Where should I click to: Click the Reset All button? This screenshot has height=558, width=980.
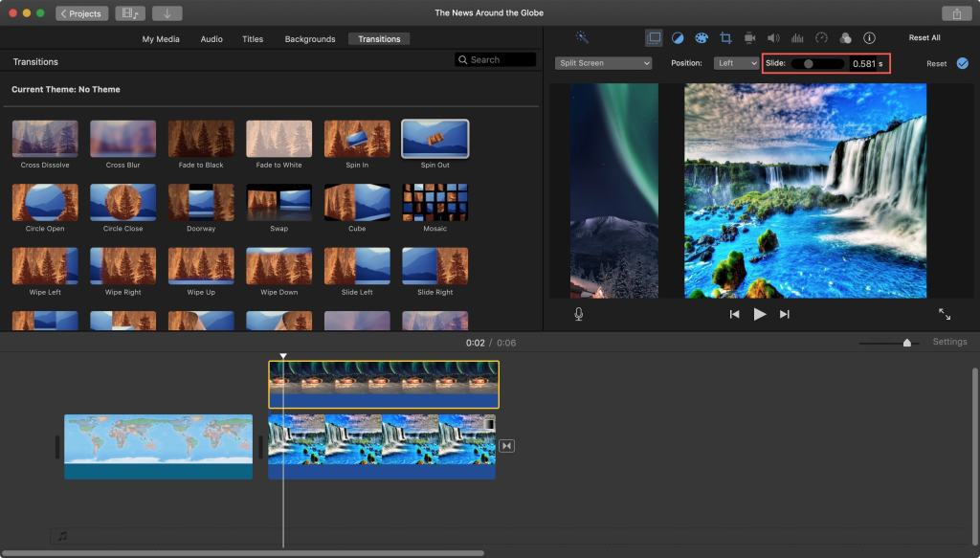coord(924,38)
